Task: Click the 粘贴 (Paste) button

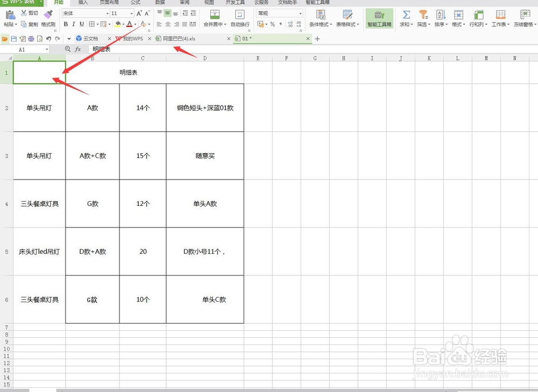Action: click(x=10, y=16)
